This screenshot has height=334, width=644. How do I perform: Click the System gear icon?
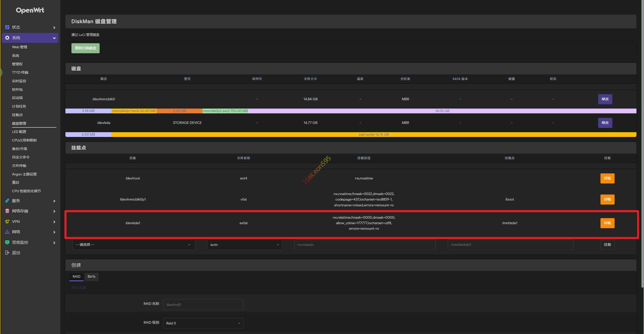pos(7,38)
